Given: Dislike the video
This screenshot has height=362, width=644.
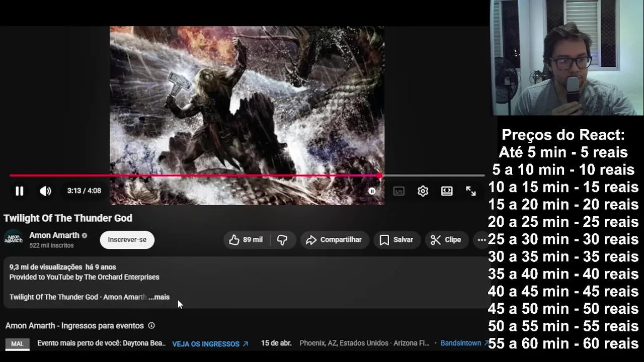Looking at the screenshot, I should (x=282, y=240).
